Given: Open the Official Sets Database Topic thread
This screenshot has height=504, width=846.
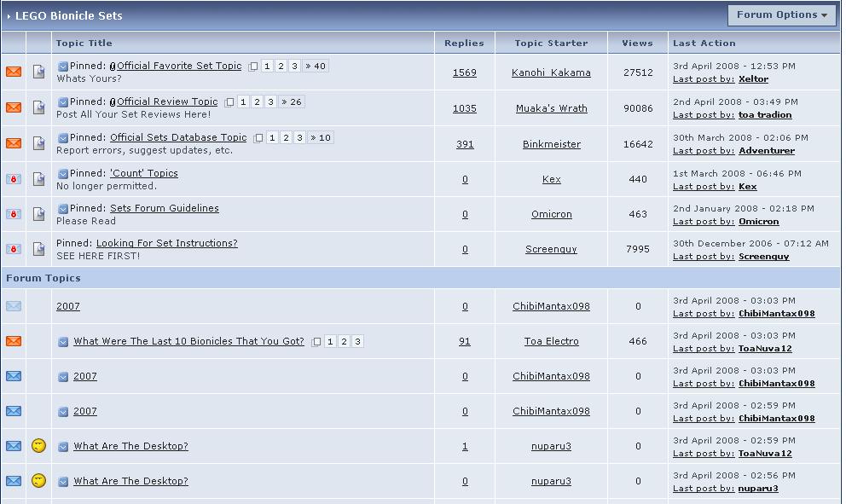Looking at the screenshot, I should (178, 137).
